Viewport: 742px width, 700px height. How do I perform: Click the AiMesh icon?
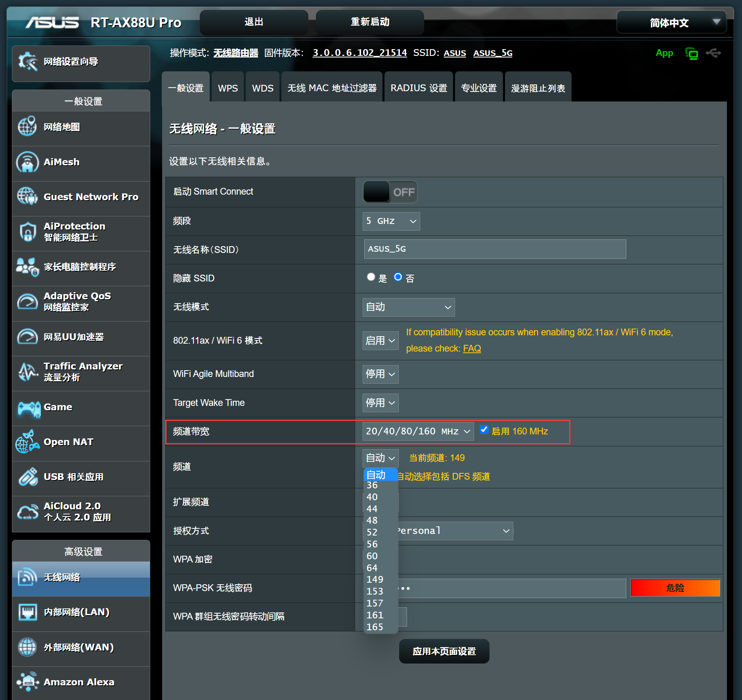click(27, 162)
